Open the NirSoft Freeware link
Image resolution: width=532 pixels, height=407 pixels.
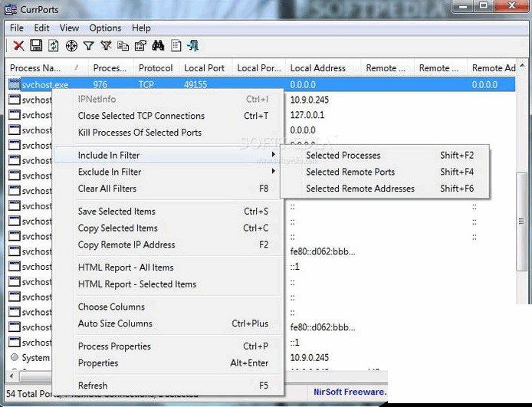(350, 392)
